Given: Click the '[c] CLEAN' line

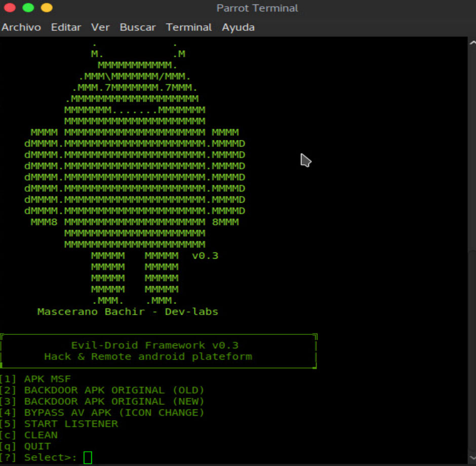Looking at the screenshot, I should [x=29, y=435].
